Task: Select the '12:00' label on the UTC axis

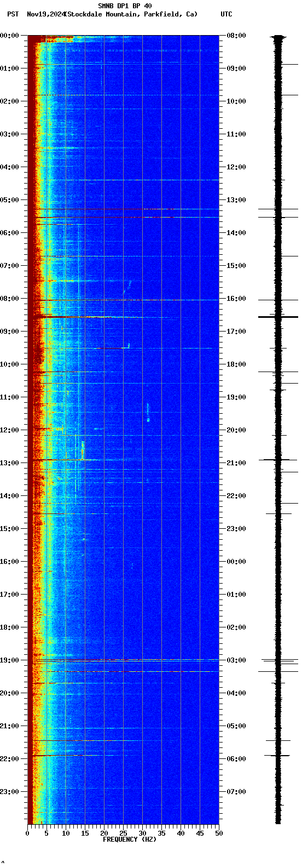Action: (236, 167)
